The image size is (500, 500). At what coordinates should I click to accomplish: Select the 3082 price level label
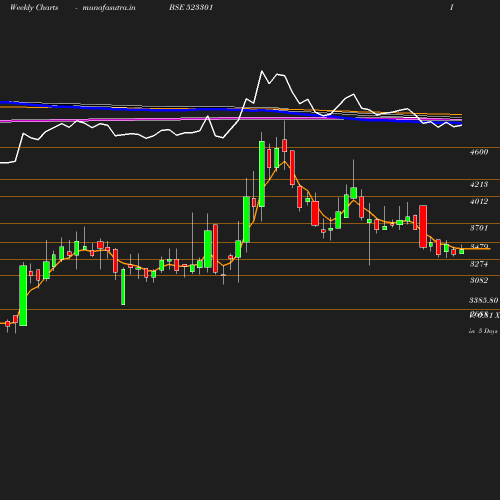[479, 280]
